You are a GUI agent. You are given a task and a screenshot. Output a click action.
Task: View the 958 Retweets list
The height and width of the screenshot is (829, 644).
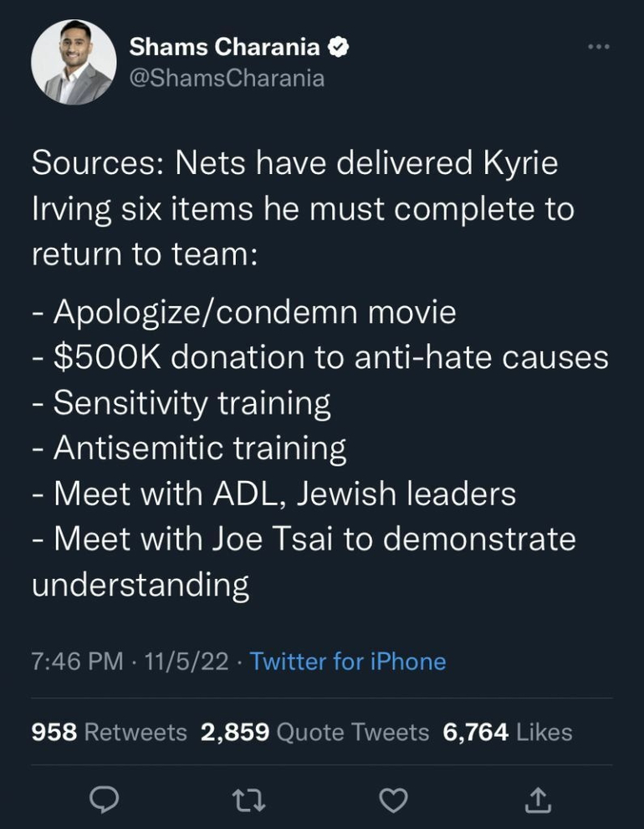coord(109,732)
